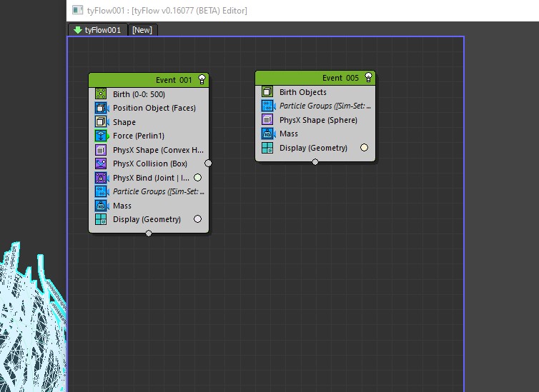Switch to the tyFlow001 tab
The width and height of the screenshot is (539, 392).
(x=98, y=30)
